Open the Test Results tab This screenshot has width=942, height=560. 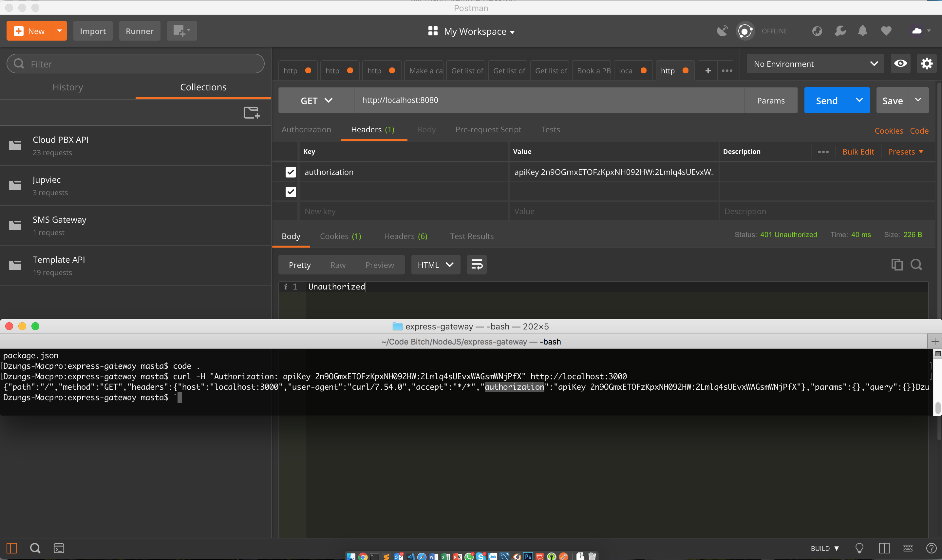pos(471,236)
